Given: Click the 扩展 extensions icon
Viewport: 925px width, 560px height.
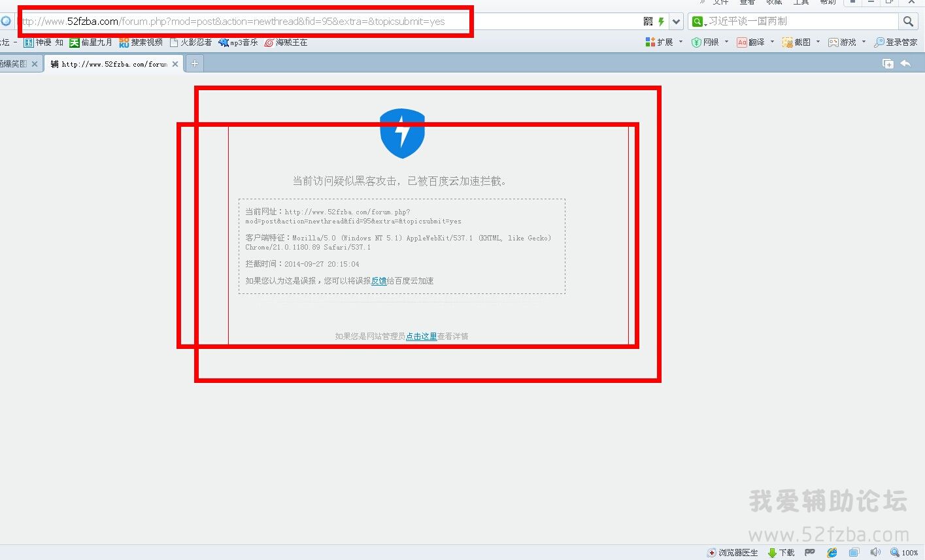Looking at the screenshot, I should tap(650, 42).
